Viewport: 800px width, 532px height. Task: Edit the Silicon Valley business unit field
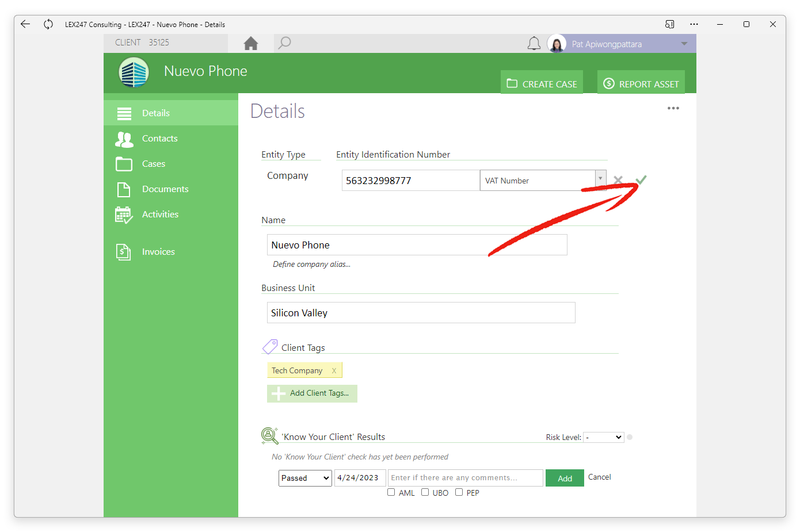(x=421, y=313)
